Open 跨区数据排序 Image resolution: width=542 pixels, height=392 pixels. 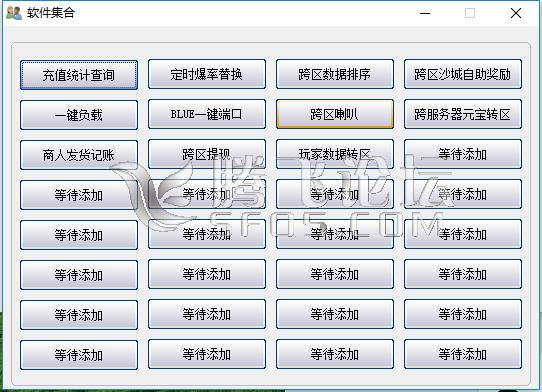(335, 74)
